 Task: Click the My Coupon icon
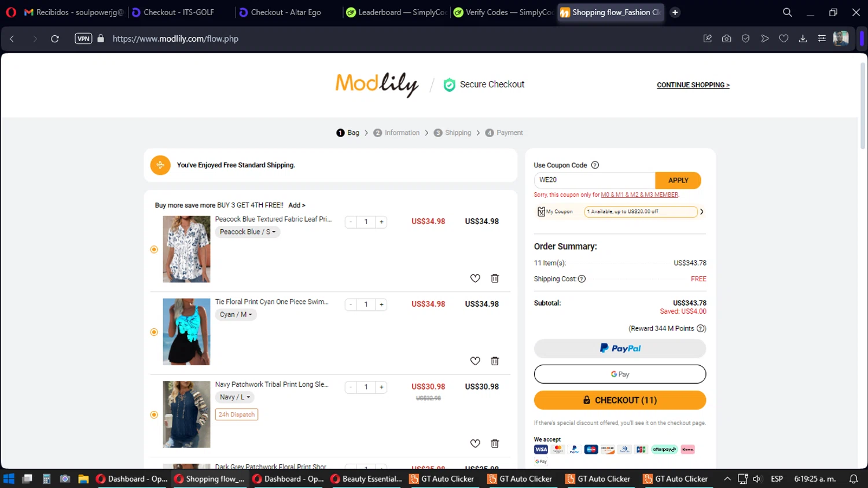(x=541, y=211)
